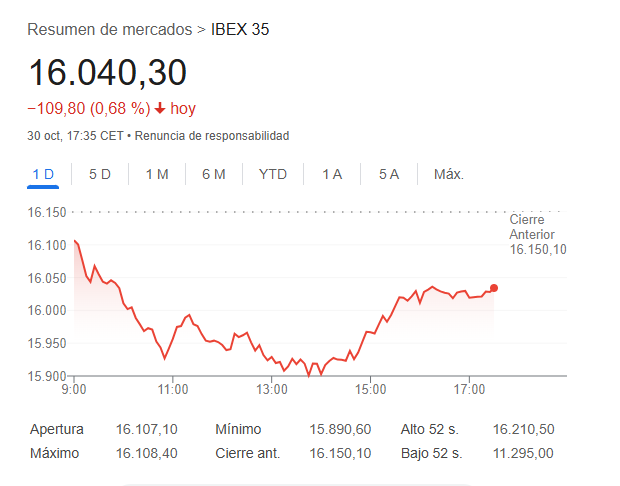Open the Renuncia de responsabilidad link
This screenshot has height=486, width=620.
pyautogui.click(x=212, y=135)
